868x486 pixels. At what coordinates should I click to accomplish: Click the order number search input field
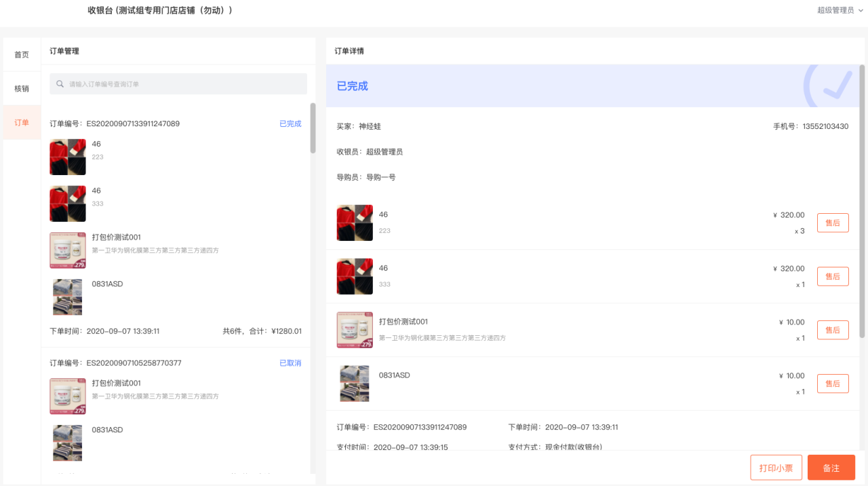183,84
